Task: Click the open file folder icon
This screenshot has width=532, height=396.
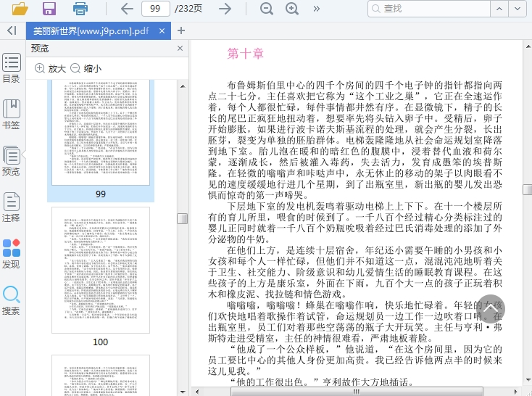Action: [x=20, y=9]
